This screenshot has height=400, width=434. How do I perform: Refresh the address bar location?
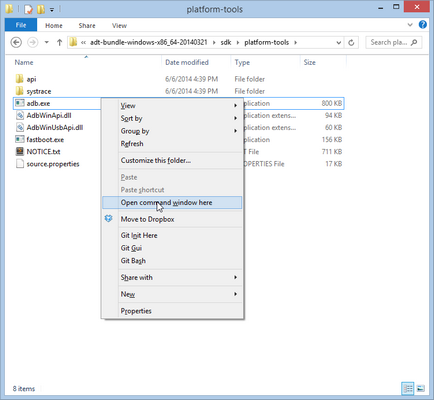click(x=351, y=43)
